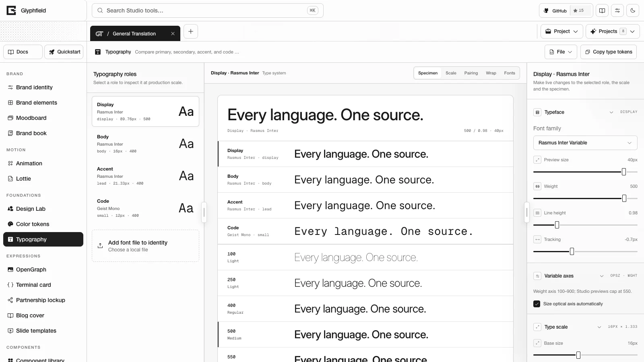Screen dimensions: 644x362
Task: Click the Moodboard sidebar icon
Action: (10, 118)
